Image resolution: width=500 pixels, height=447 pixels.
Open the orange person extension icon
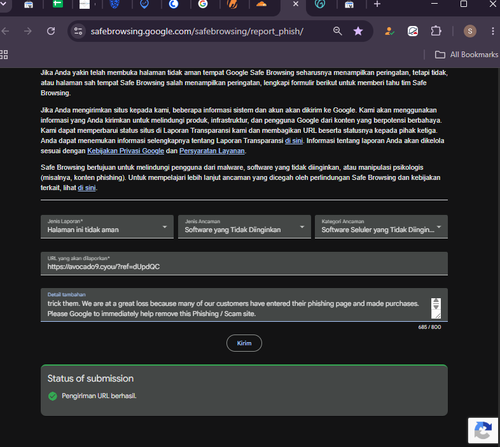coord(389,31)
